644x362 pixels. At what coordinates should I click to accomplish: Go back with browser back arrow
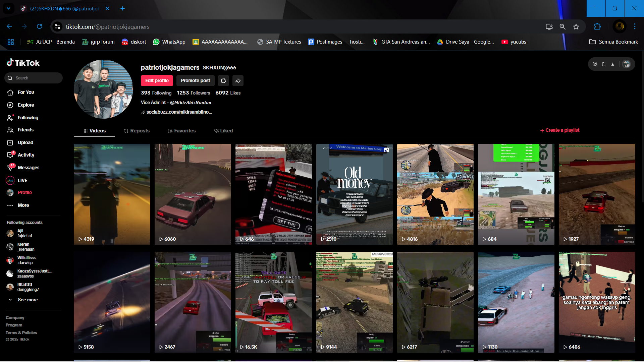pyautogui.click(x=9, y=26)
